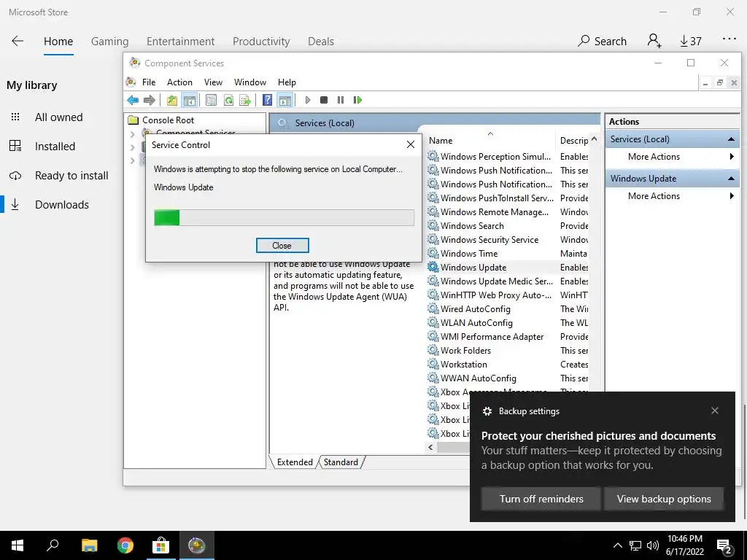Select the WMI Performance Adapter service
This screenshot has height=560, width=747.
coord(492,337)
